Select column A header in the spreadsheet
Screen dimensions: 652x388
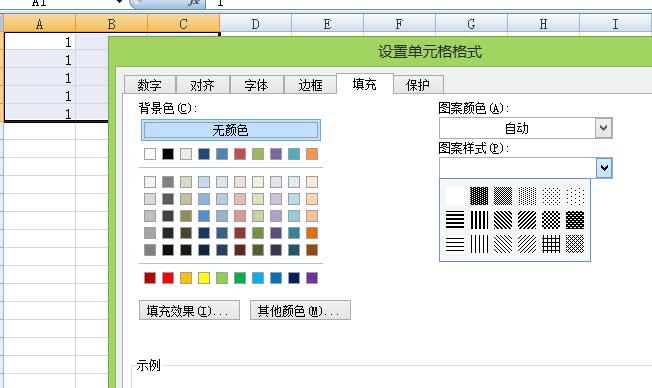tap(40, 24)
